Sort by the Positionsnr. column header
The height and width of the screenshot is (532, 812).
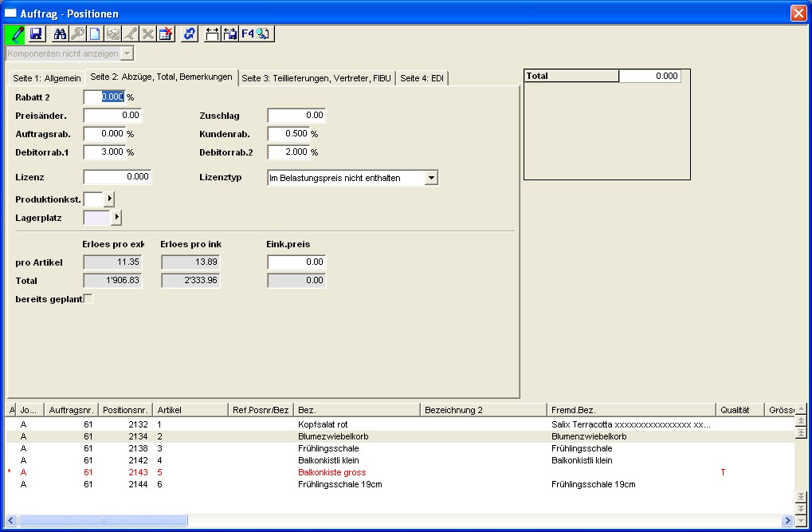point(125,410)
